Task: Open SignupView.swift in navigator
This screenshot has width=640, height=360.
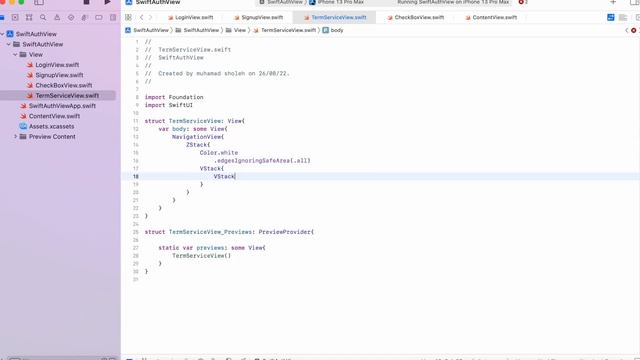Action: pyautogui.click(x=55, y=75)
